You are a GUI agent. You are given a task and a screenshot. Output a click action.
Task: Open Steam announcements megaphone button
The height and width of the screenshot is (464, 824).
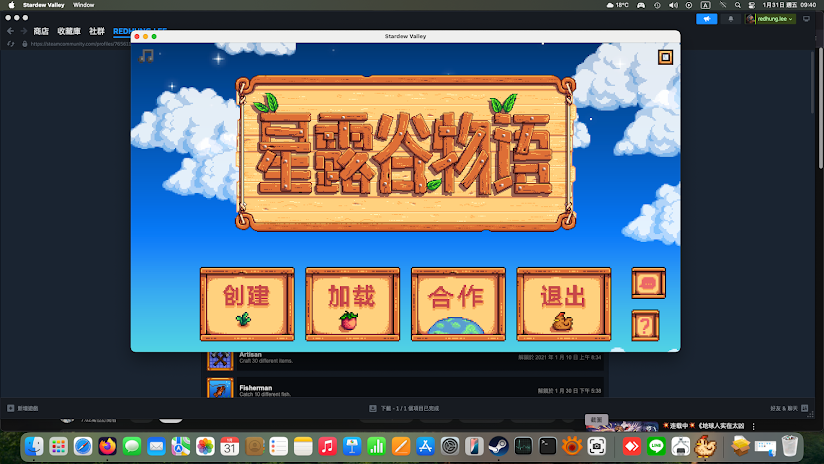coord(707,19)
